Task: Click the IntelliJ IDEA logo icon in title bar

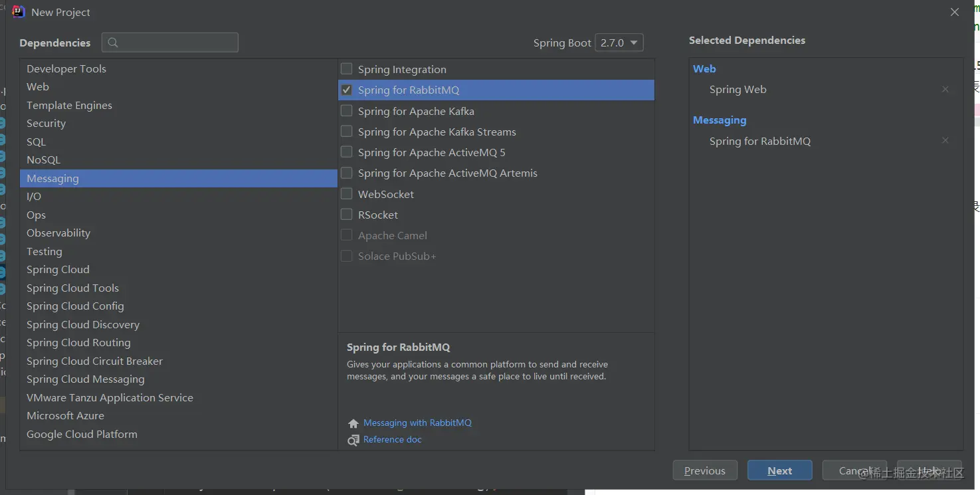Action: pyautogui.click(x=19, y=12)
